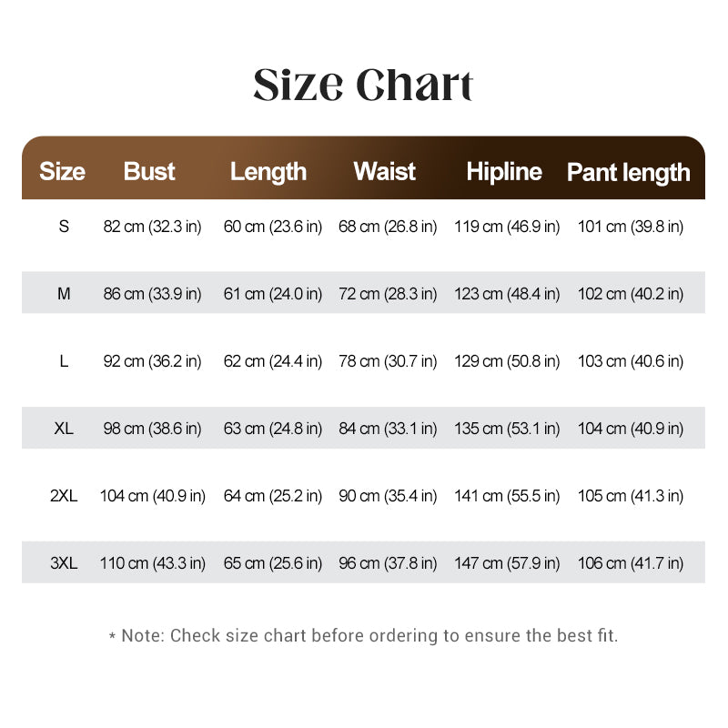728x728 pixels.
Task: Click the 147 cm hipline value
Action: click(x=507, y=563)
